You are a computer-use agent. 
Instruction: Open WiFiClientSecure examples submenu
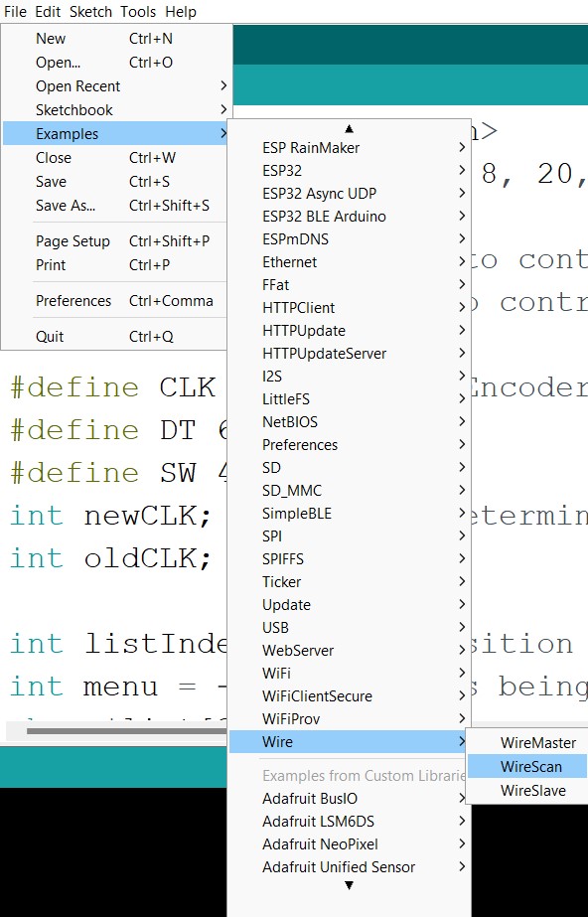click(x=349, y=695)
